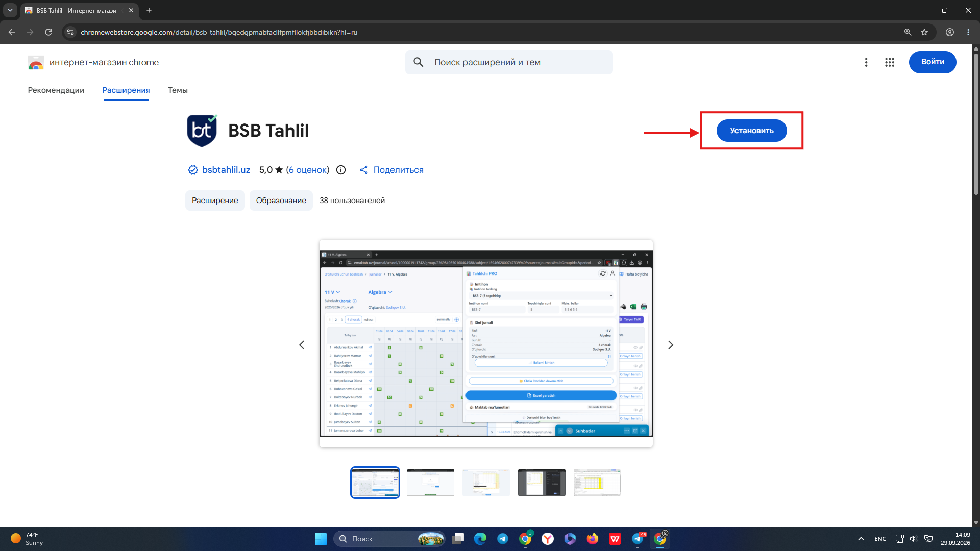Open the store three-dot options menu

[866, 62]
